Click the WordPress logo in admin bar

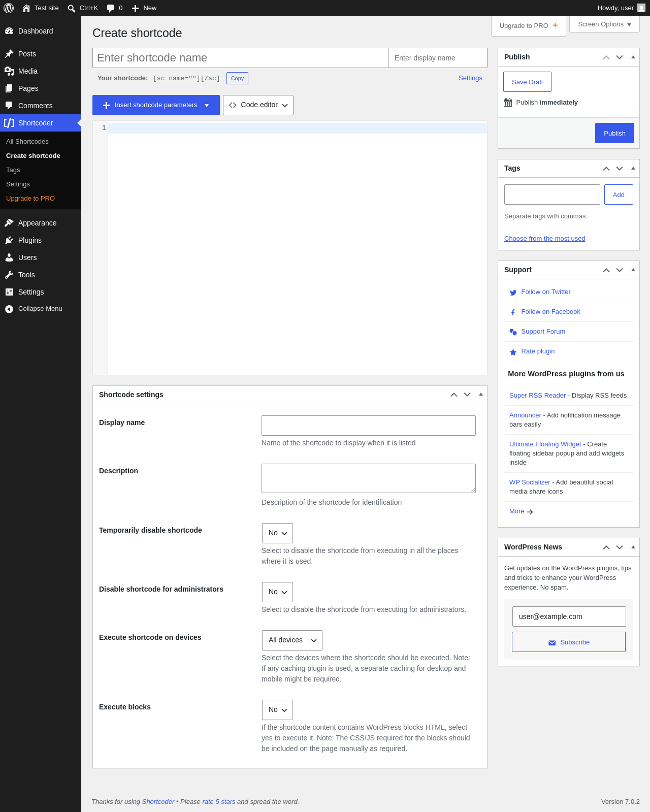[9, 8]
